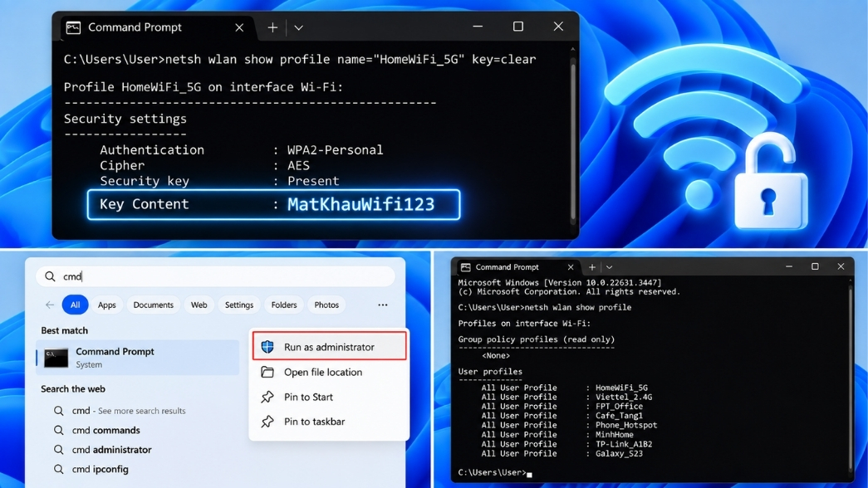868x488 pixels.
Task: Click the Galaxy_S23 profile entry
Action: [x=619, y=453]
